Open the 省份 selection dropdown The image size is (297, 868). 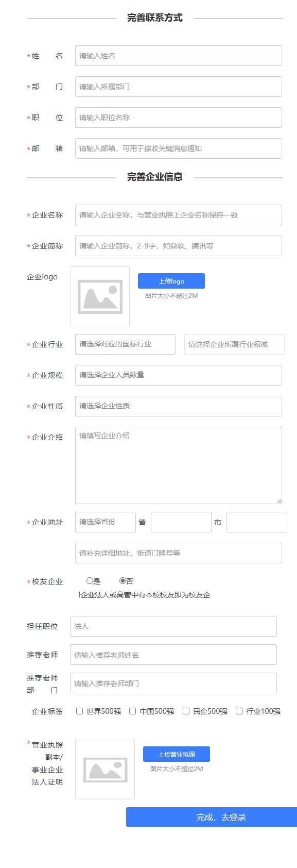tap(105, 522)
